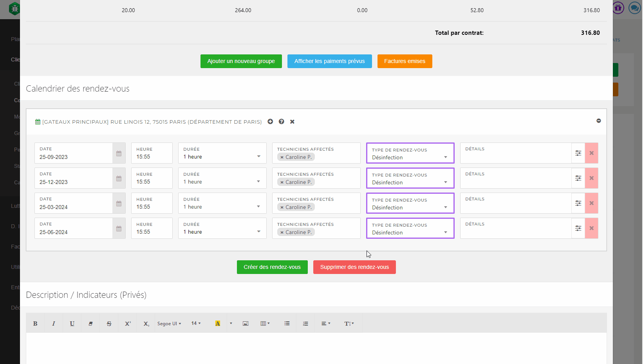The image size is (643, 364).
Task: Open font size 14 menu
Action: point(196,324)
